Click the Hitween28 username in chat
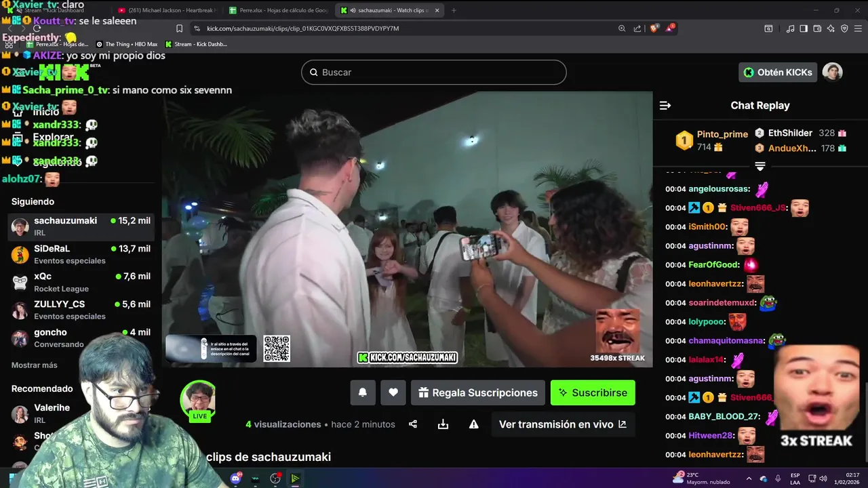 (711, 436)
